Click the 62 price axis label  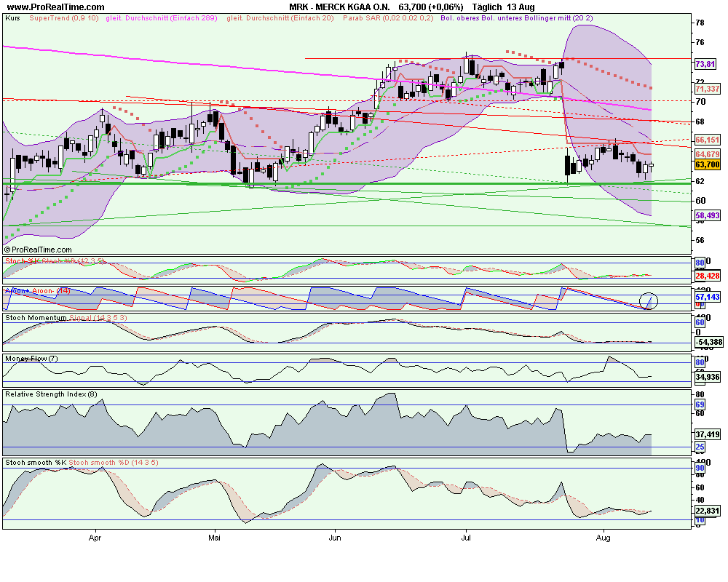coord(700,181)
